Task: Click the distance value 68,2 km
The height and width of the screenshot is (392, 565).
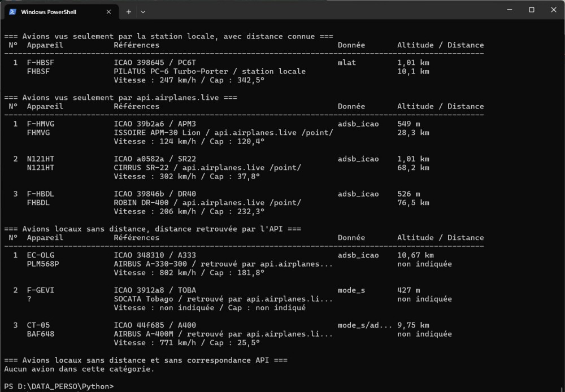Action: [x=414, y=168]
